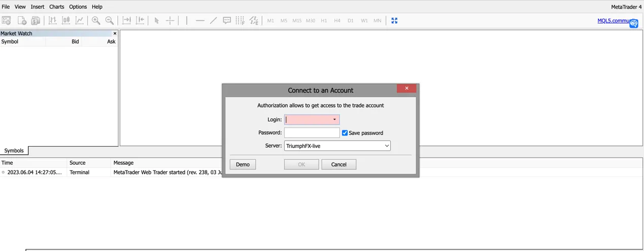
Task: Select the cursor arrow tool
Action: pos(156,21)
